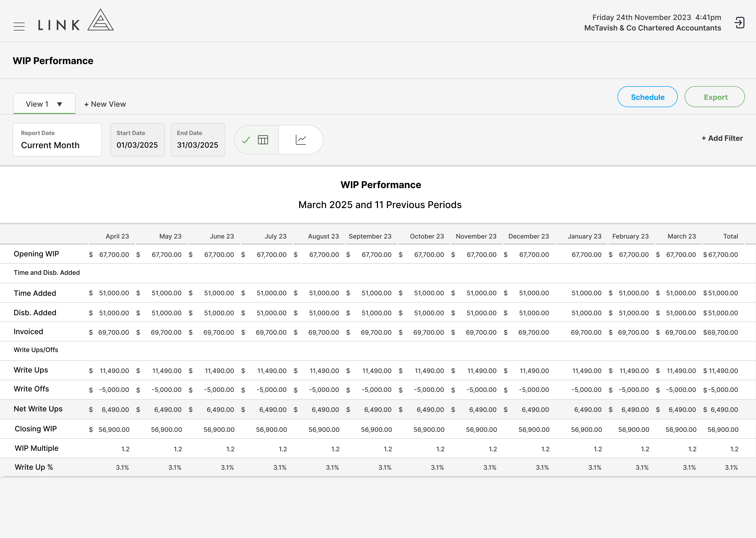
Task: Select the Opening WIP row label
Action: [x=36, y=254]
